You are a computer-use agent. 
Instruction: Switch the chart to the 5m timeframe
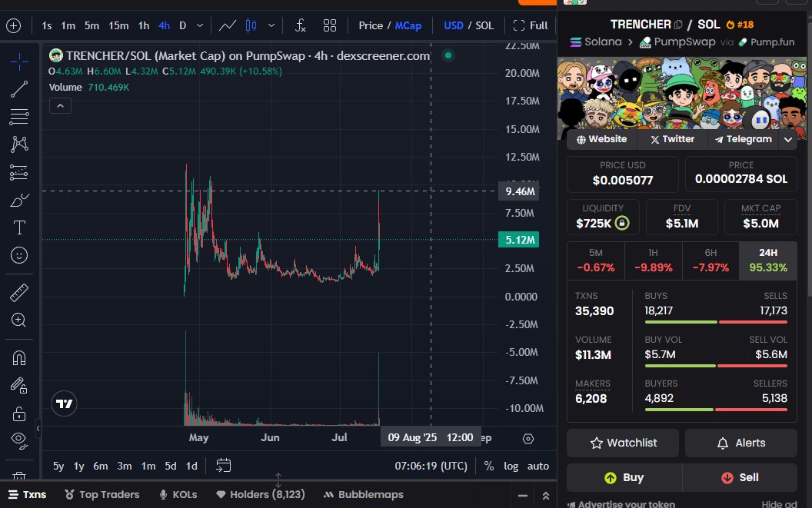click(92, 25)
